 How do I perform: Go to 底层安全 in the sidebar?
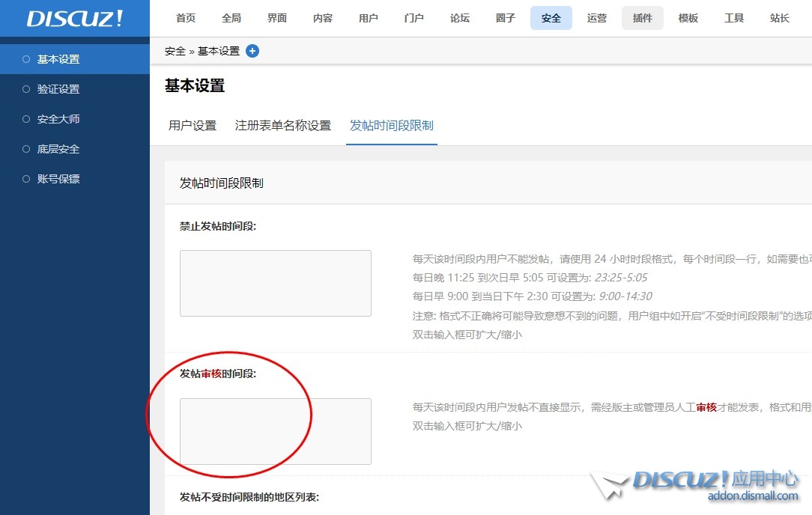coord(58,149)
